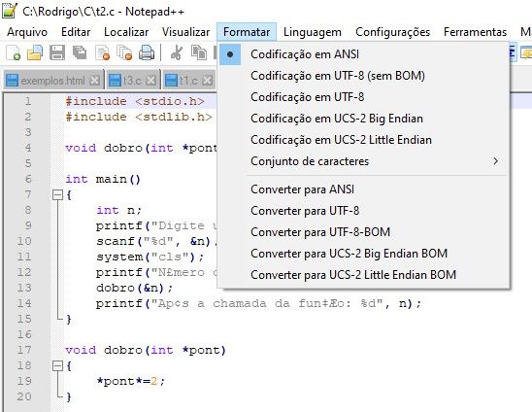Open the Localizar menu
The height and width of the screenshot is (412, 532).
click(126, 32)
